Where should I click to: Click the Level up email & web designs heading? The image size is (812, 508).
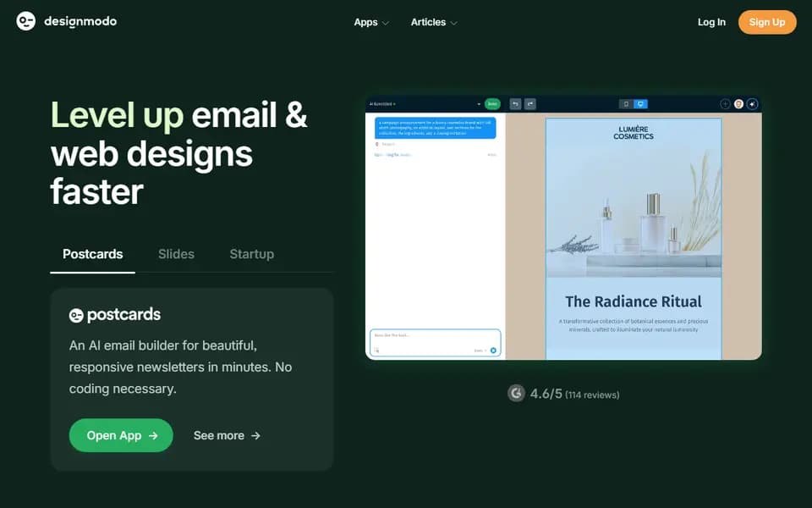click(x=179, y=153)
